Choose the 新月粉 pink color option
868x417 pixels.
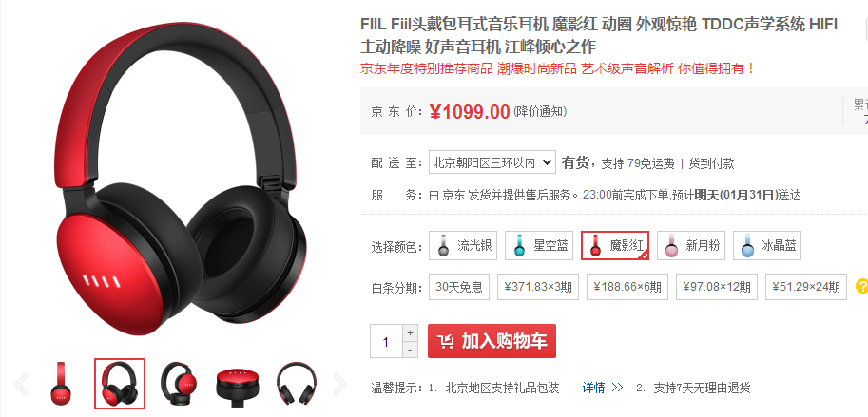(x=691, y=246)
